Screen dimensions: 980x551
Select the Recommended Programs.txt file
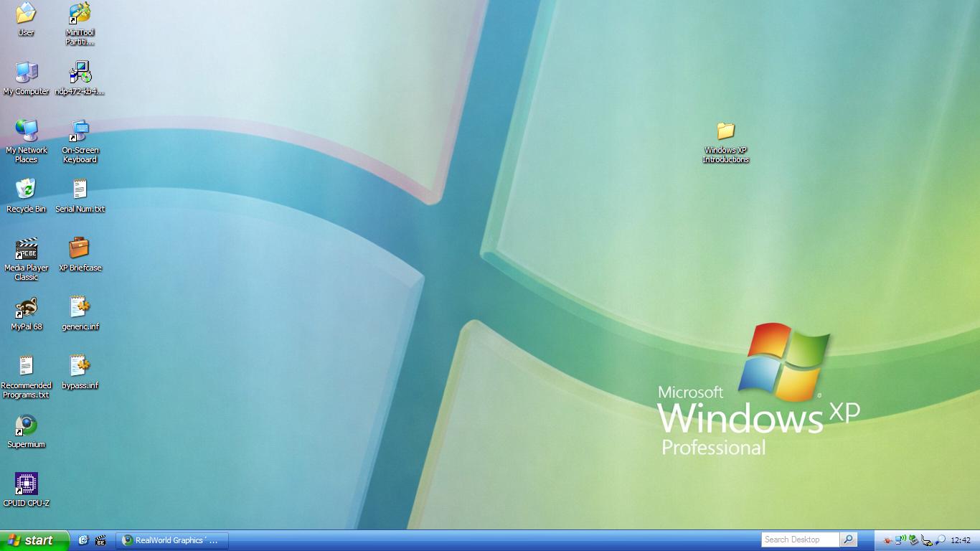pyautogui.click(x=26, y=366)
